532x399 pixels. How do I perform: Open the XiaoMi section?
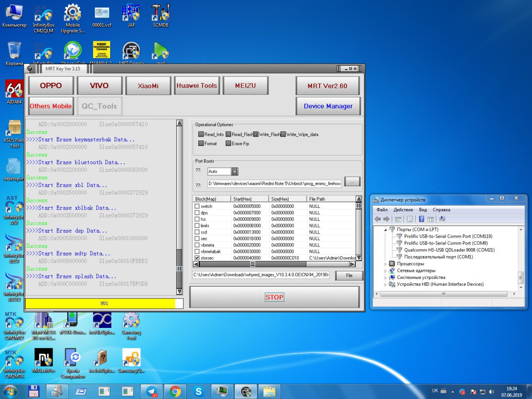coord(148,86)
